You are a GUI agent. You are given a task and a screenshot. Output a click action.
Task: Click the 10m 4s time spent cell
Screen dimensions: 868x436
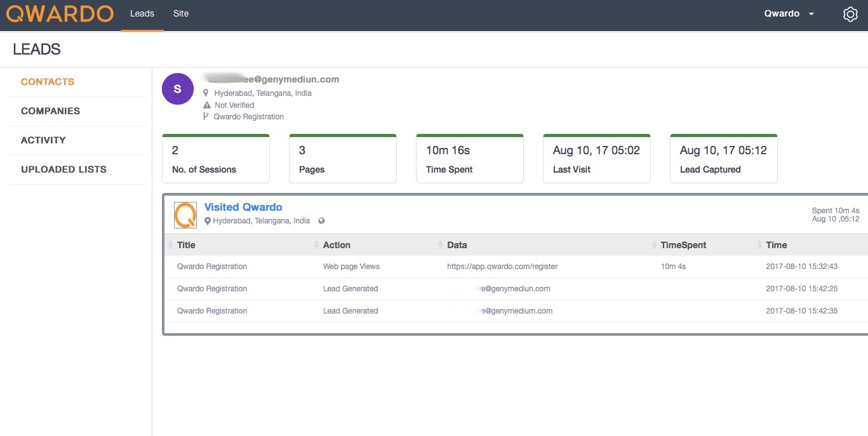click(673, 267)
